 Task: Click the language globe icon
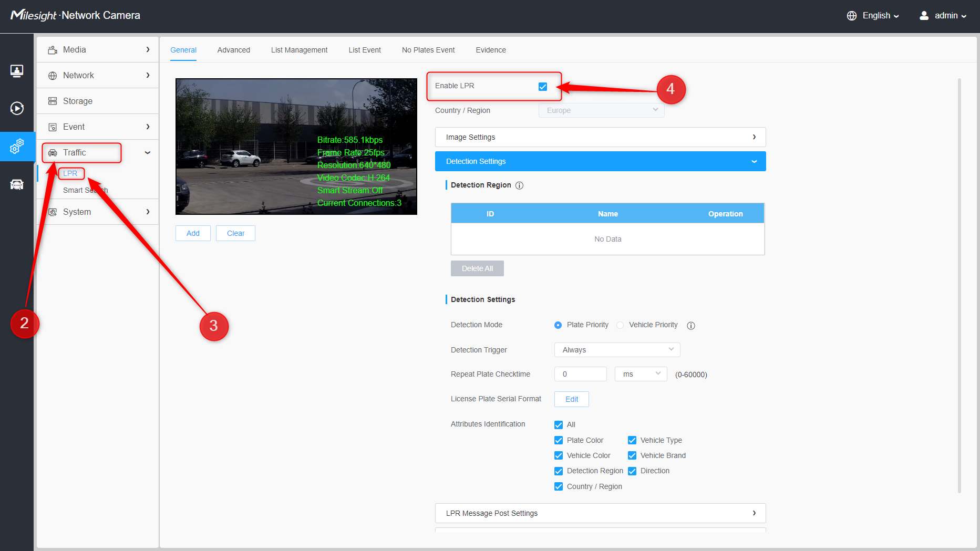click(852, 16)
